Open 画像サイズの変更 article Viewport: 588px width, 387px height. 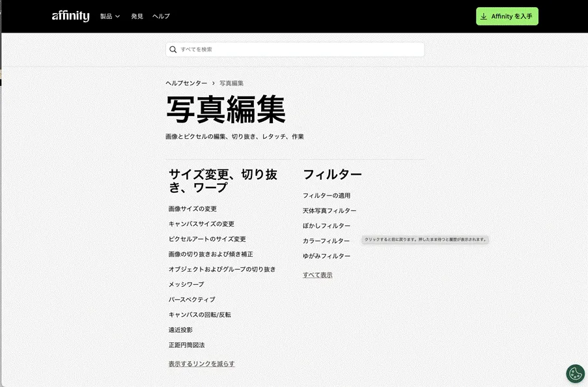(x=193, y=209)
